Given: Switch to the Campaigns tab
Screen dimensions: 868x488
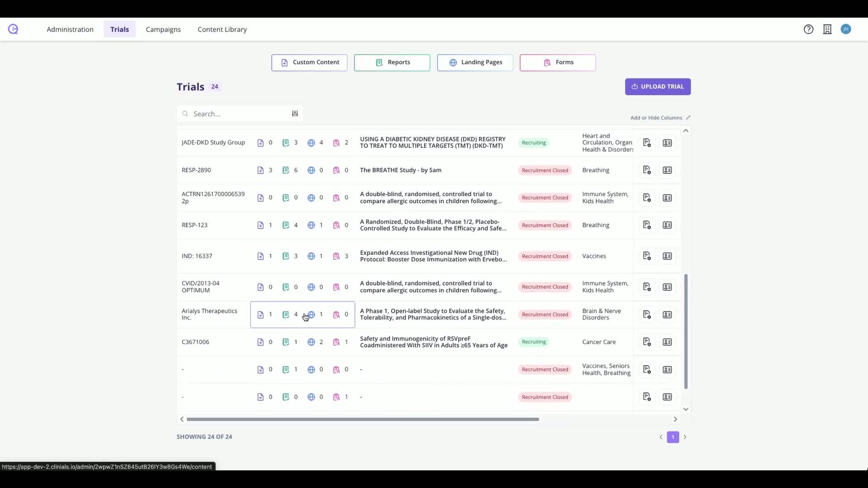Looking at the screenshot, I should (163, 29).
